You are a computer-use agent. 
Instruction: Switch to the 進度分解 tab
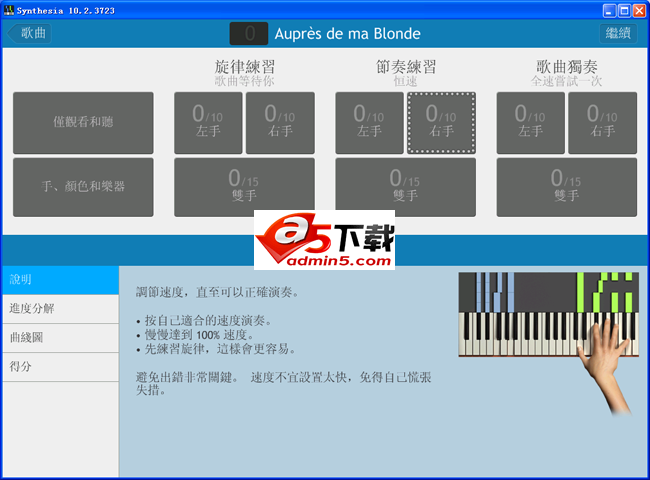tap(61, 309)
